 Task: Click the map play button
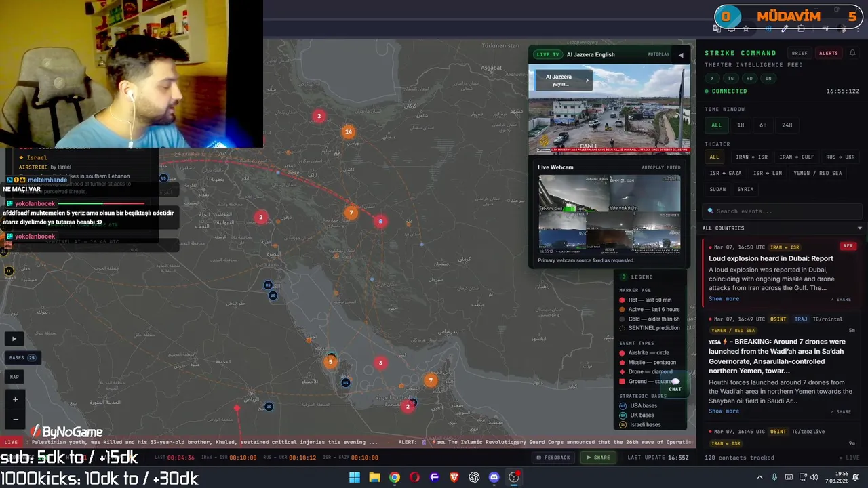coord(14,338)
